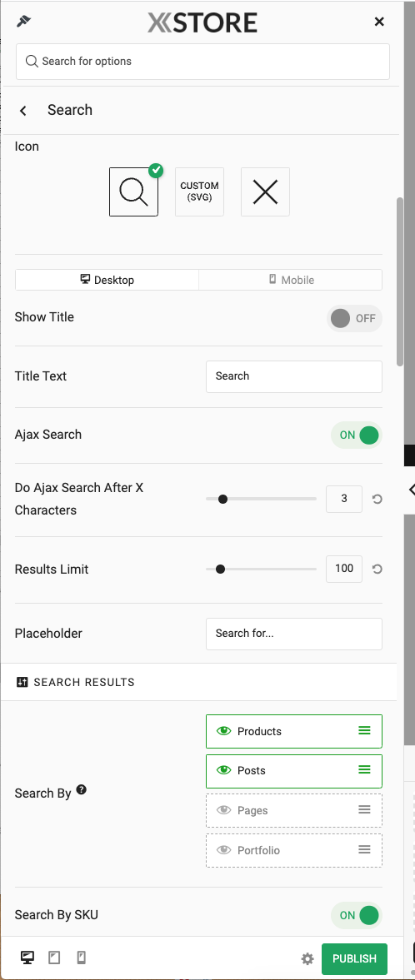Viewport: 415px width, 980px height.
Task: Turn off the Ajax Search toggle
Action: (356, 435)
